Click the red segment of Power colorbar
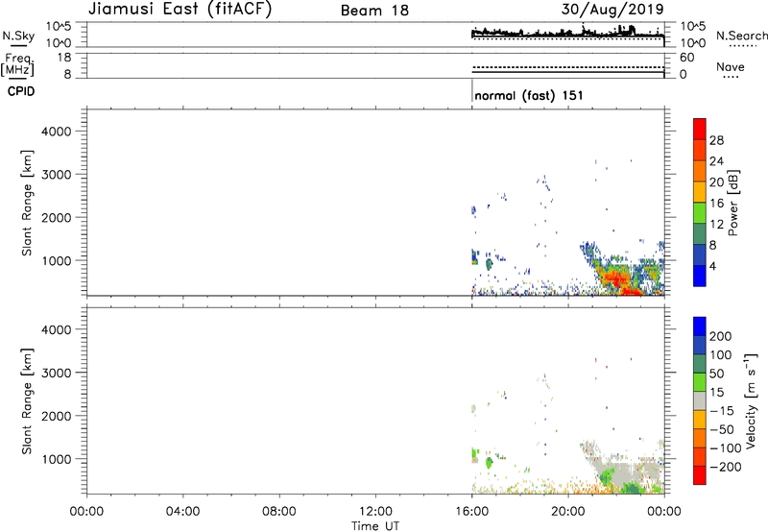 click(x=700, y=129)
